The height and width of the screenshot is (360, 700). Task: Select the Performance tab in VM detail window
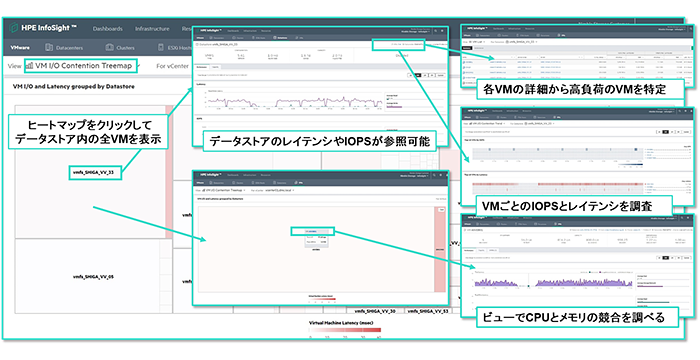pos(469,250)
